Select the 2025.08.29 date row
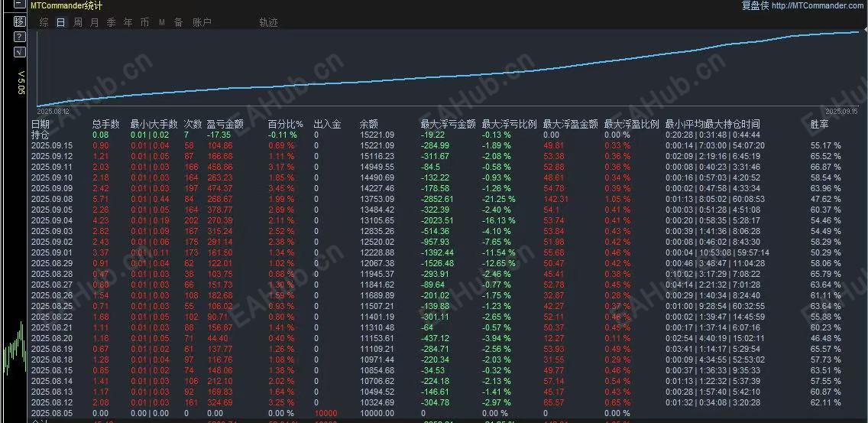 pyautogui.click(x=51, y=263)
